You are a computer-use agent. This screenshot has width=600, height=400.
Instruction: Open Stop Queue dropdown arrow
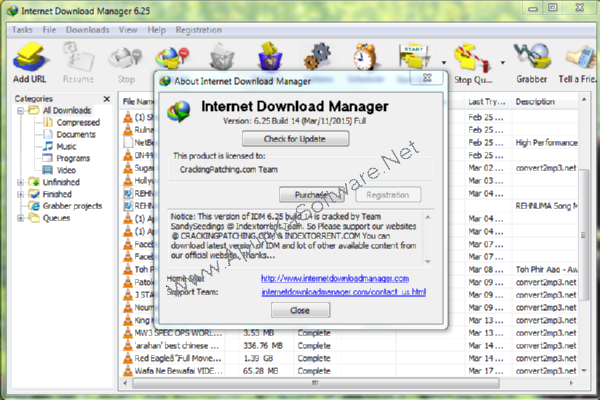coord(503,62)
